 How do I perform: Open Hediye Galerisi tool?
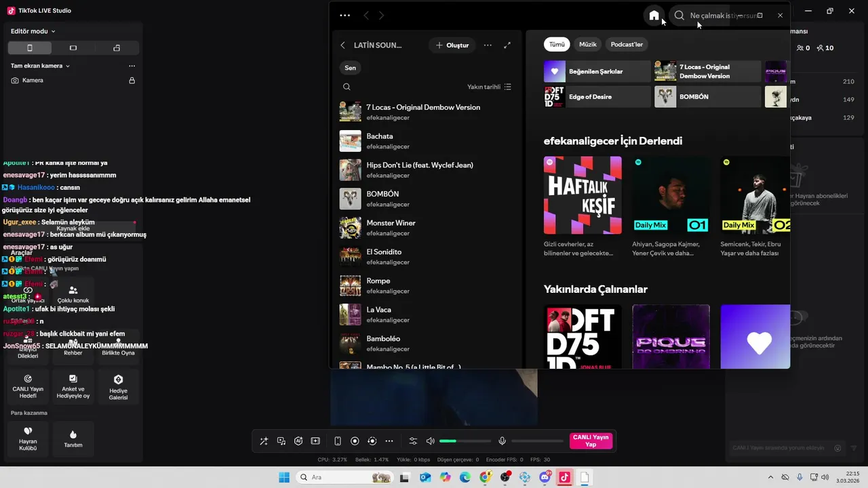118,386
